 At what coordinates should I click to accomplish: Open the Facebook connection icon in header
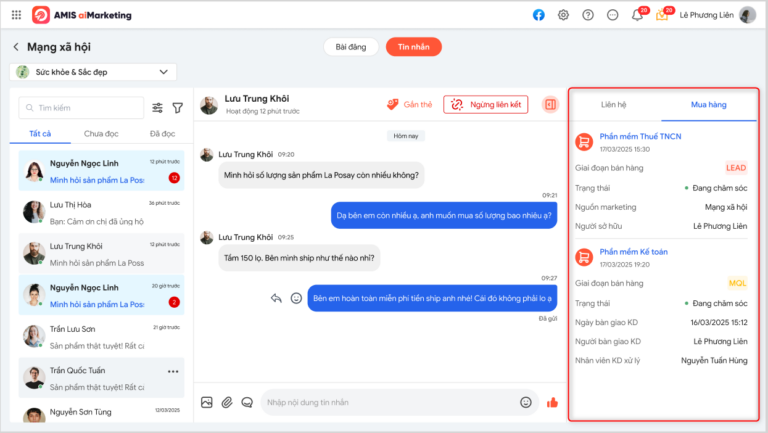click(x=538, y=15)
